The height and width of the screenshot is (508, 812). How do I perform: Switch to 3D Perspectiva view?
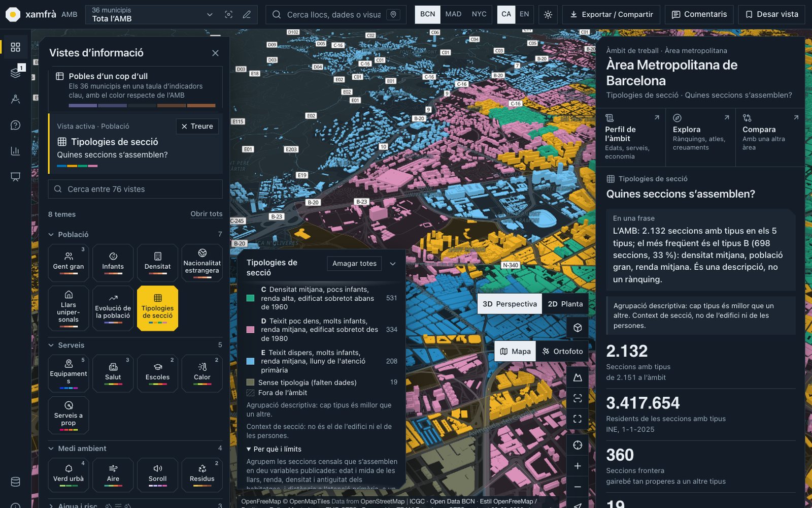510,304
